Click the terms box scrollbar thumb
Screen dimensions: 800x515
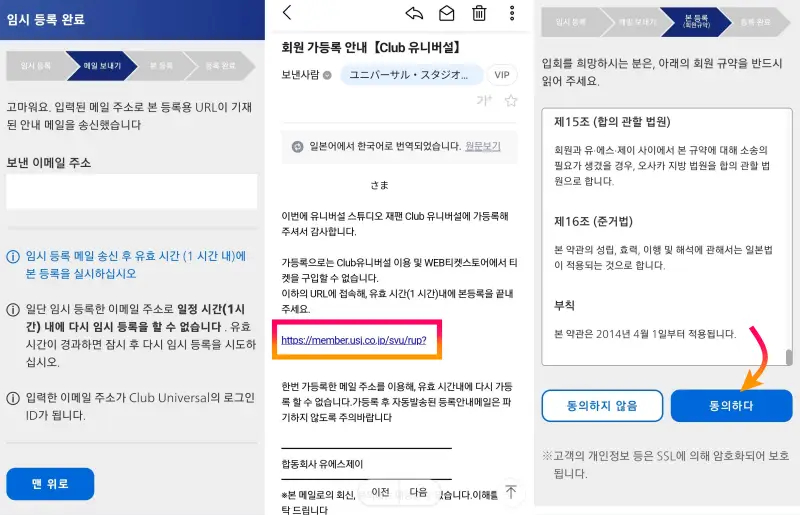coord(789,357)
